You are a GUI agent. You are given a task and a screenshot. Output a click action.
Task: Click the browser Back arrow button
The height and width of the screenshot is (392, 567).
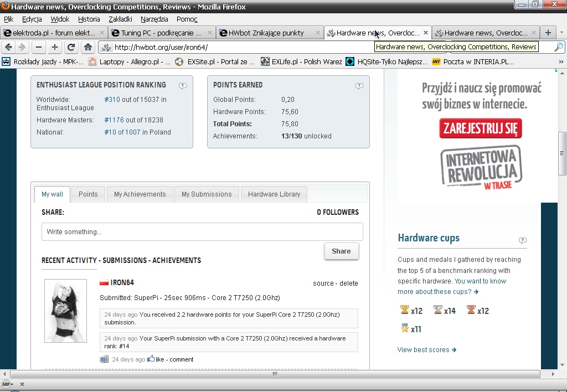click(x=9, y=47)
